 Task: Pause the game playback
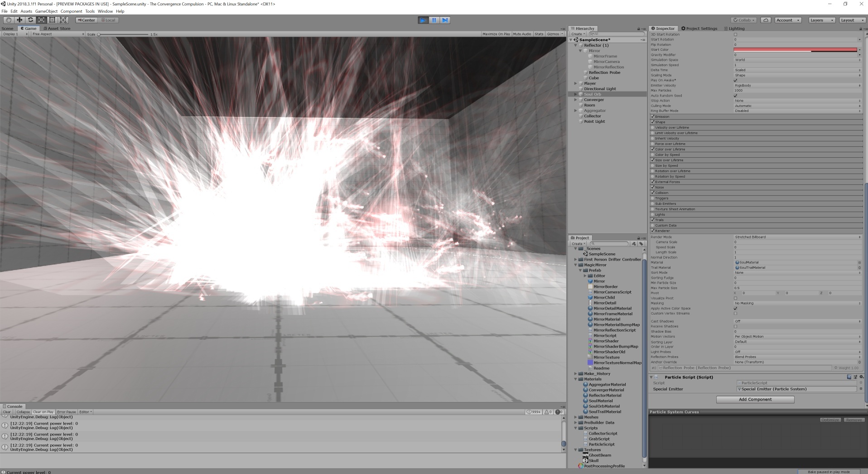(434, 20)
